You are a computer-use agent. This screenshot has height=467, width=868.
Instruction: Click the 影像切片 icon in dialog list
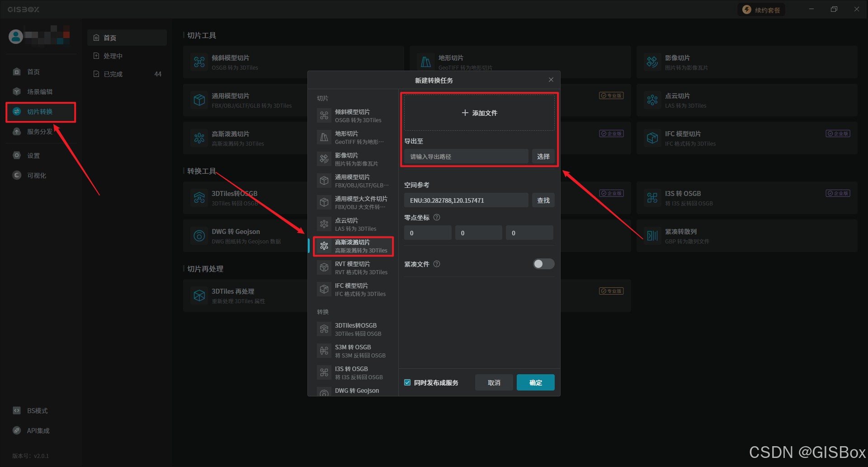(324, 159)
